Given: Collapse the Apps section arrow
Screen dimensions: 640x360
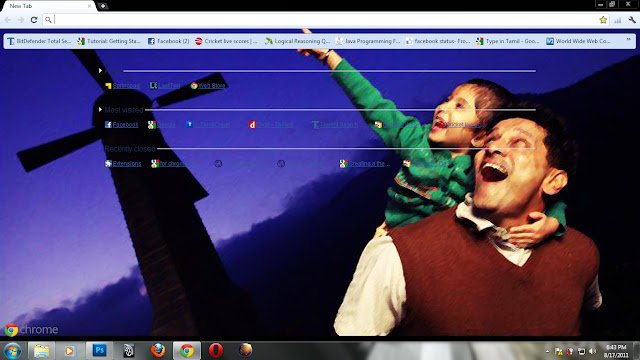Looking at the screenshot, I should pyautogui.click(x=100, y=71).
